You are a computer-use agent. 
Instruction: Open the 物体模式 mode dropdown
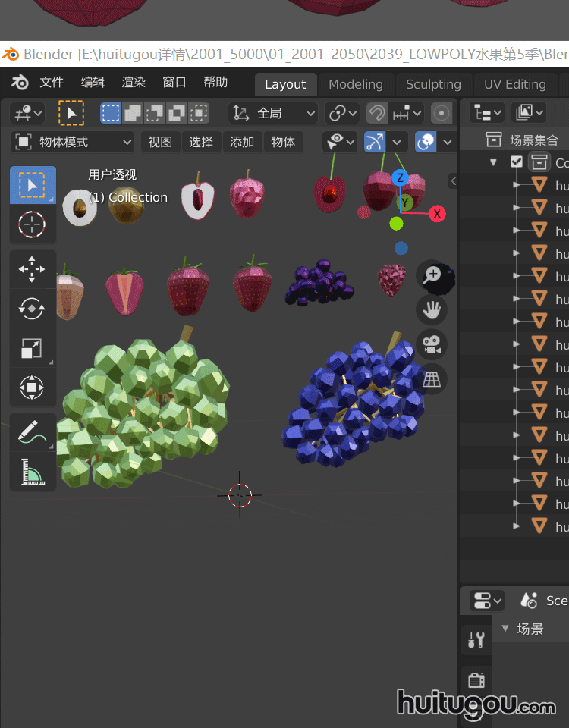(74, 142)
